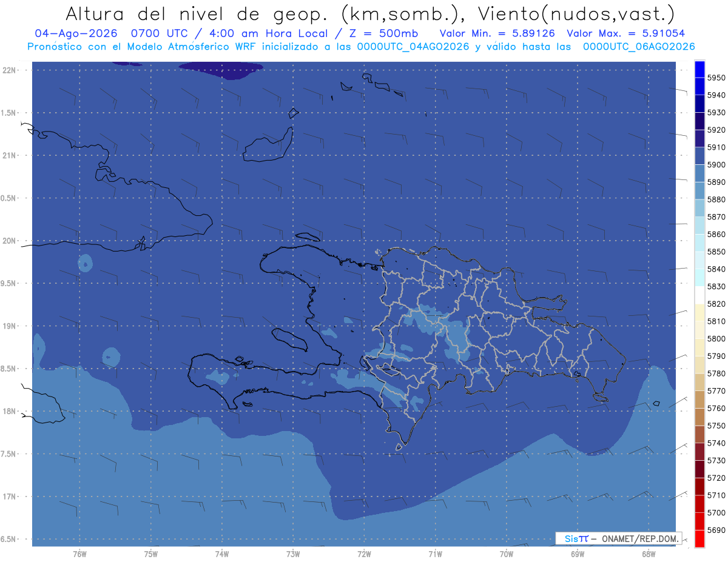Click the 5790 colorbar label
728x562 pixels.
point(716,356)
